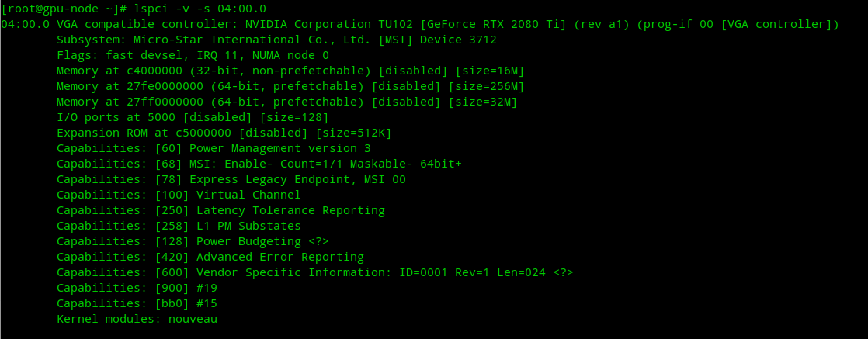Click the Memory at 27ff0000000 line
Viewport: 868px width, 339px height.
tap(287, 102)
